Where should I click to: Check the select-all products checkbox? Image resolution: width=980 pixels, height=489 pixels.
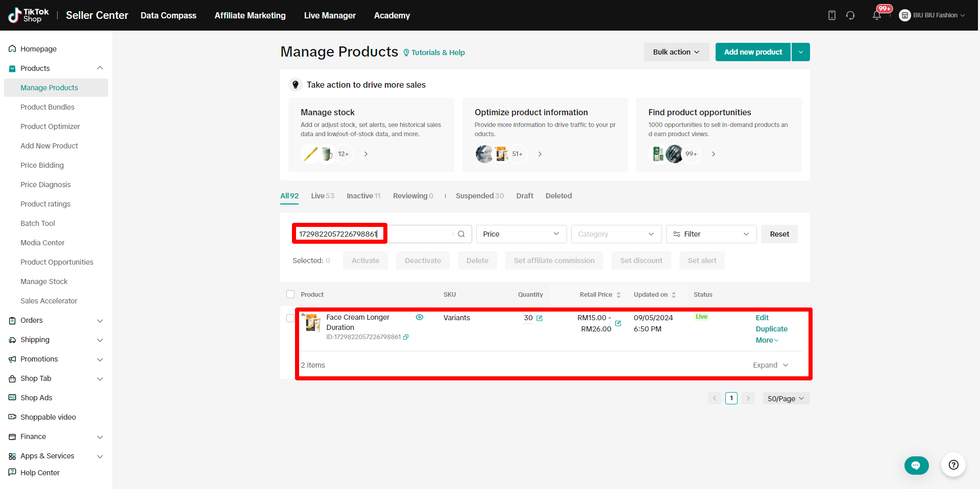[290, 294]
